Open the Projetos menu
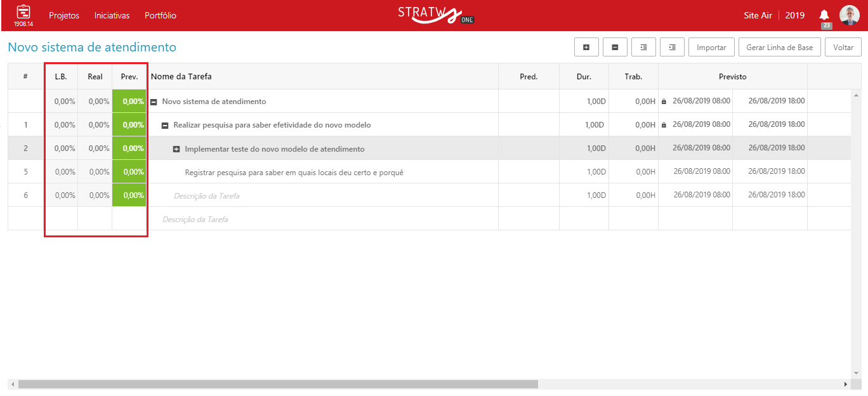Image resolution: width=868 pixels, height=396 pixels. [64, 15]
